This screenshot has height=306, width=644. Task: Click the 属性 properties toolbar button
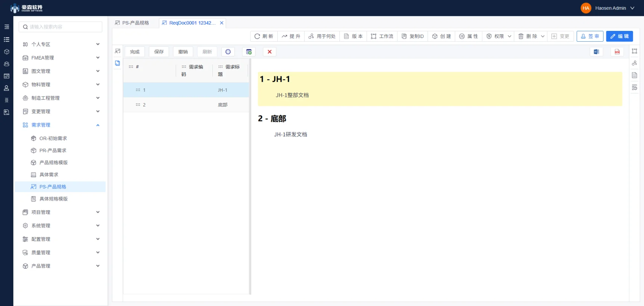tap(468, 36)
